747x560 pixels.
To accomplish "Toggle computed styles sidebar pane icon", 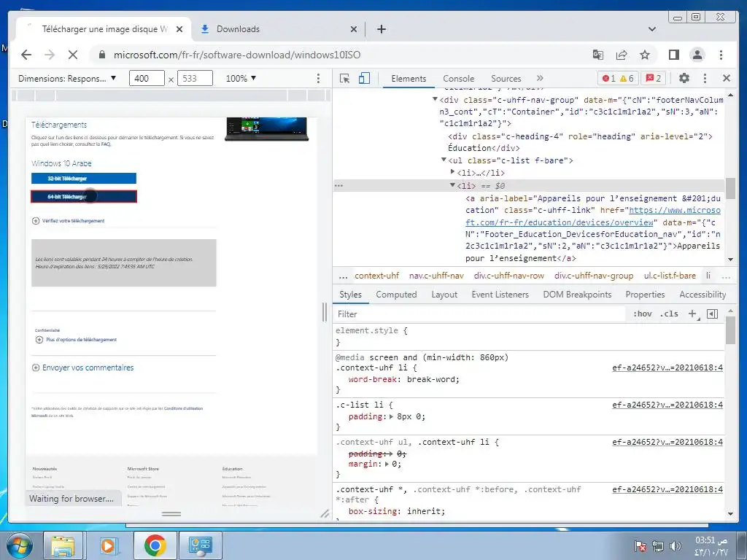I will point(712,314).
